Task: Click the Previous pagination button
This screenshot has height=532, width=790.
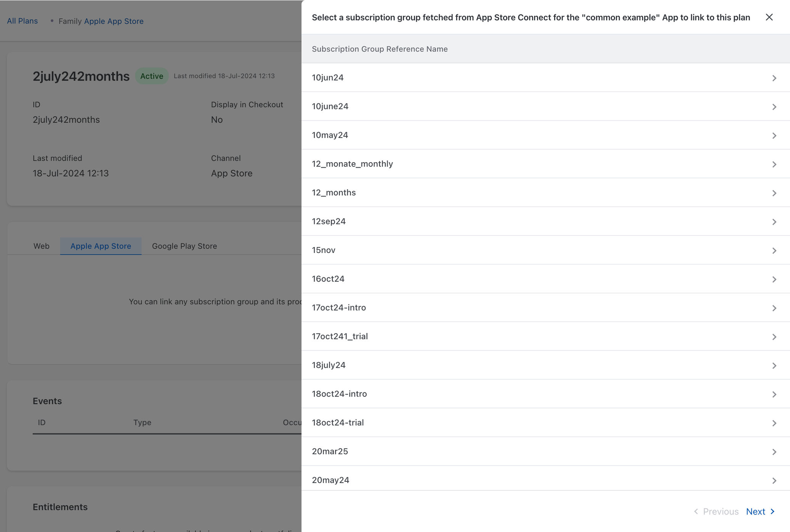Action: click(716, 511)
